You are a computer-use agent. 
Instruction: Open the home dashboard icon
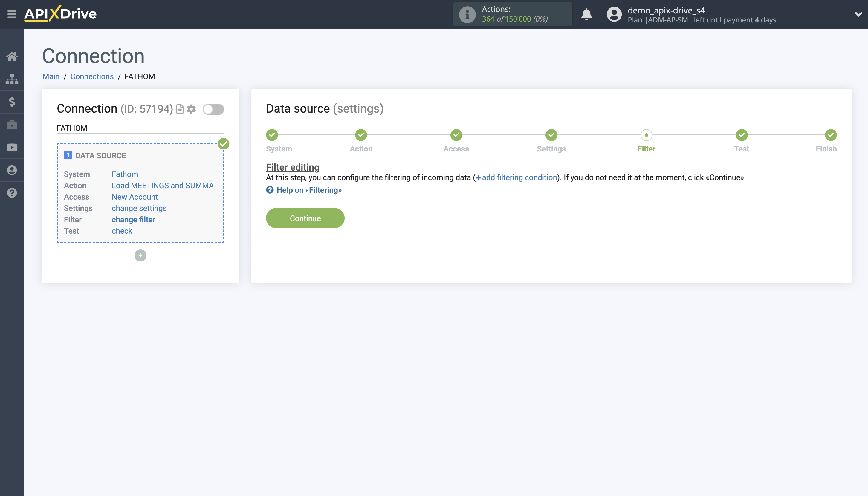(x=12, y=56)
